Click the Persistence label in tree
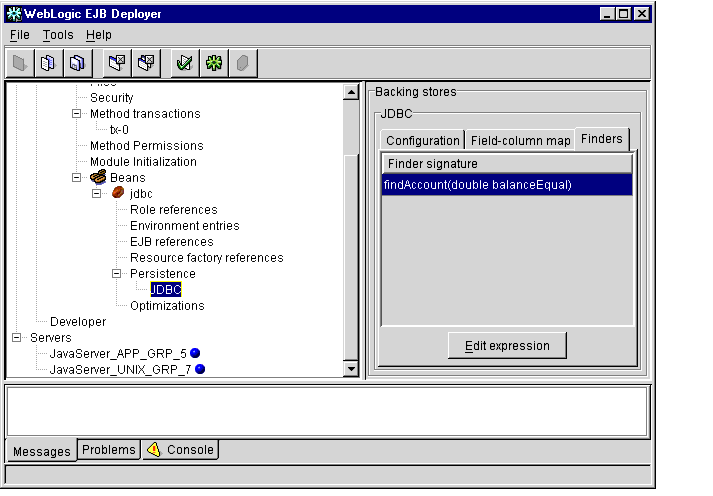This screenshot has height=496, width=713. [x=163, y=274]
